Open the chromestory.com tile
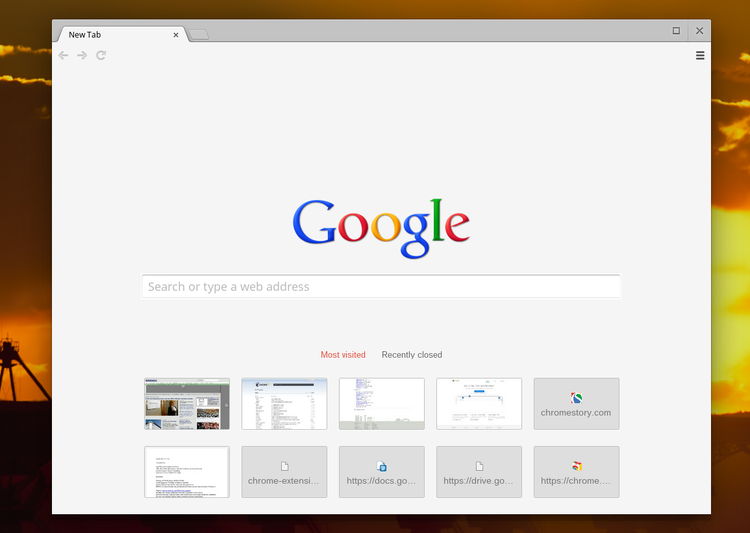The image size is (750, 533). coord(576,404)
